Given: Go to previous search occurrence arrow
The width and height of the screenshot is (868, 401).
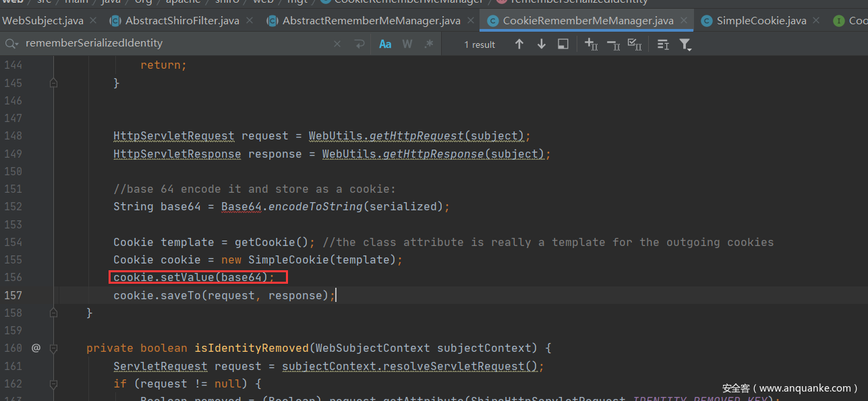Looking at the screenshot, I should tap(519, 44).
